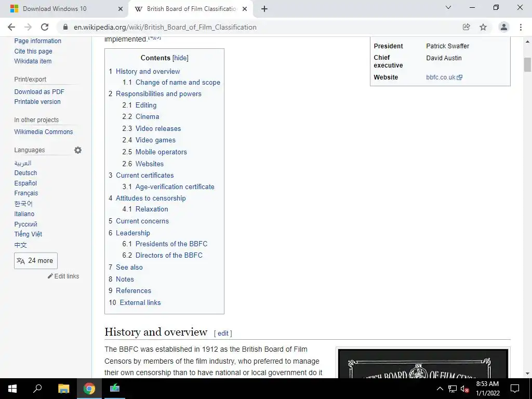Go to Change of name and scope
This screenshot has height=399, width=532.
(x=178, y=83)
